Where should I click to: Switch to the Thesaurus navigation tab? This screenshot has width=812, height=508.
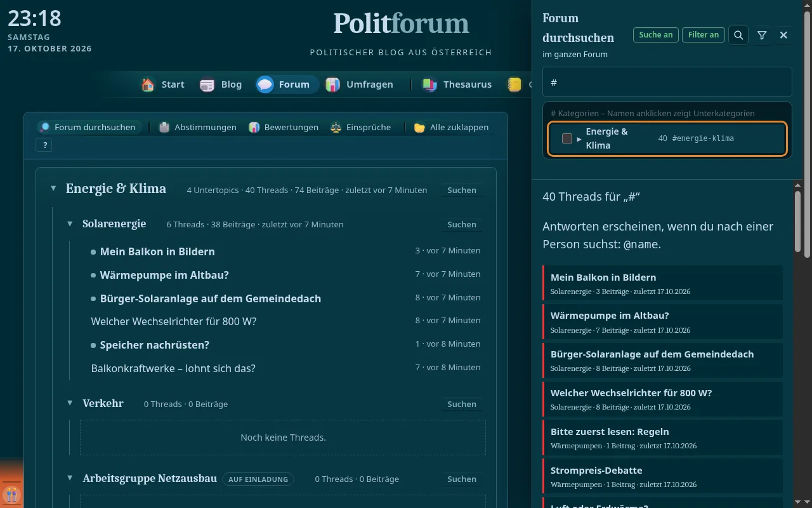pos(457,84)
